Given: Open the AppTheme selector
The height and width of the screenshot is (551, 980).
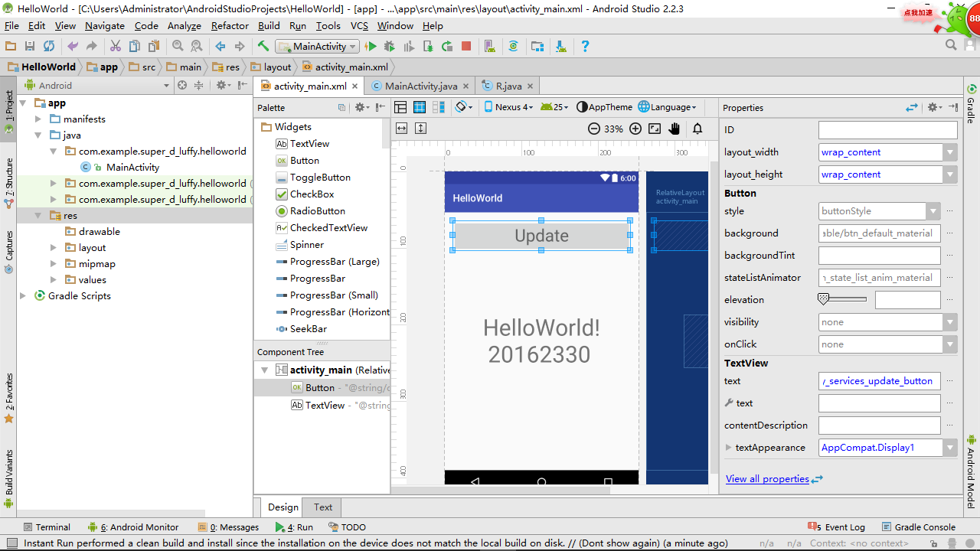Looking at the screenshot, I should coord(604,107).
